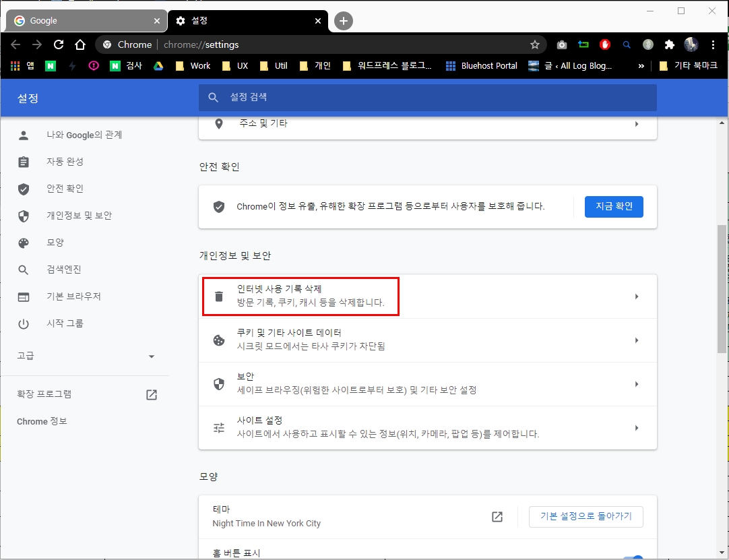This screenshot has height=560, width=729.
Task: Open the Extensions puzzle piece menu
Action: pos(669,44)
